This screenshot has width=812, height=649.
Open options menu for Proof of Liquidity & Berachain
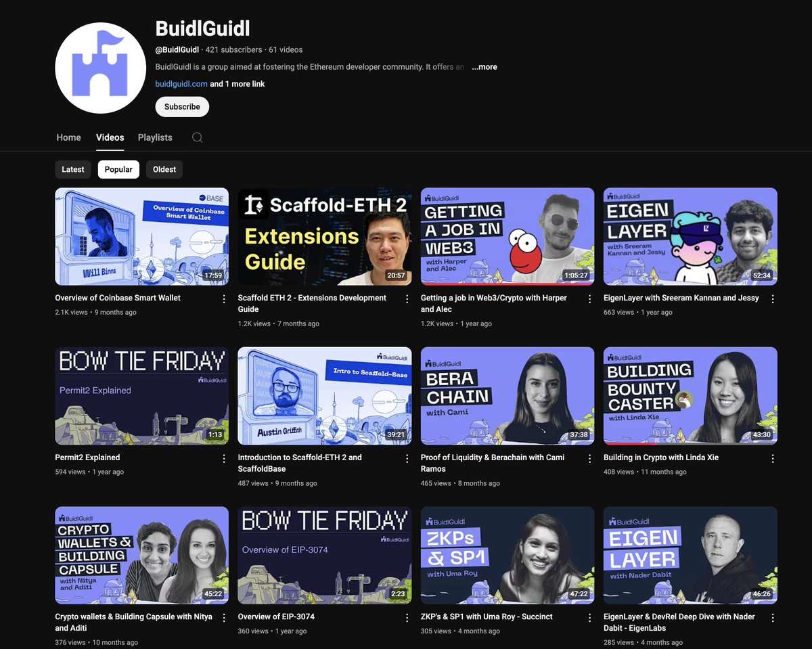click(x=589, y=458)
